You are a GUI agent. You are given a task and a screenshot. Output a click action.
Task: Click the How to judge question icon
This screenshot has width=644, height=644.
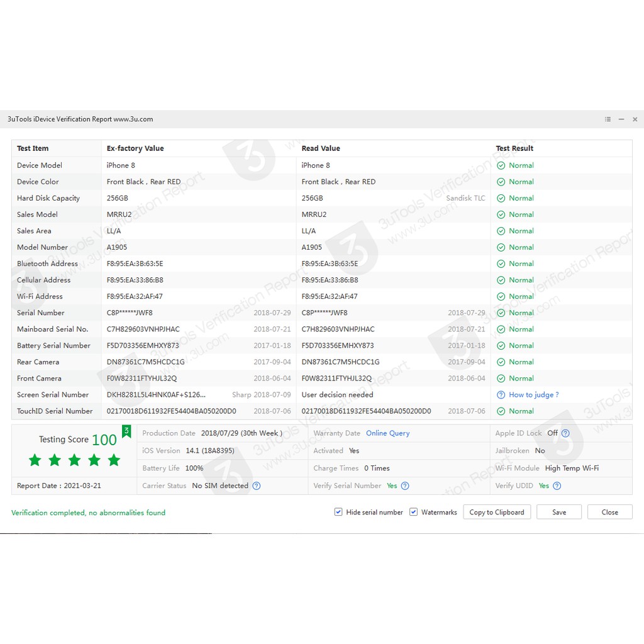(x=501, y=395)
